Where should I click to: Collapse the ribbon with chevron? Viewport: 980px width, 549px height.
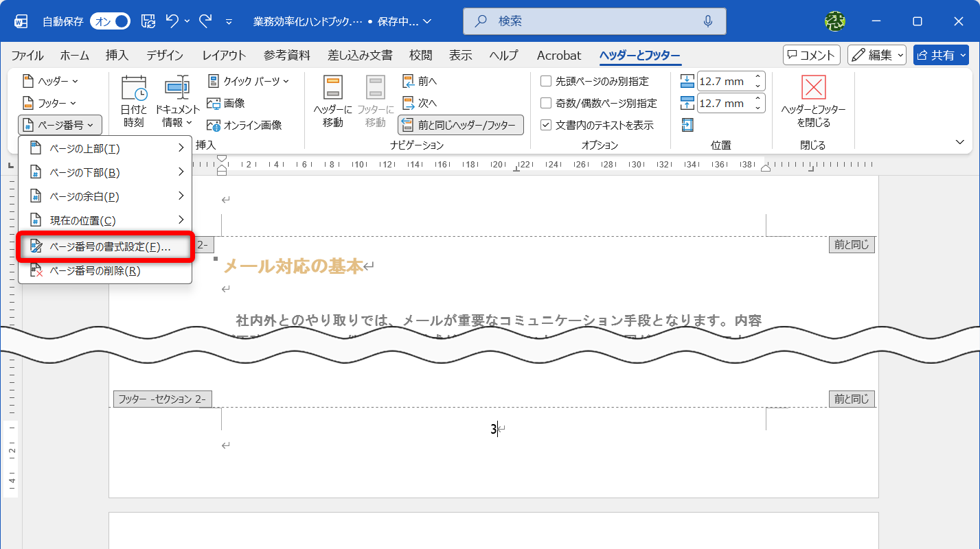(x=959, y=142)
